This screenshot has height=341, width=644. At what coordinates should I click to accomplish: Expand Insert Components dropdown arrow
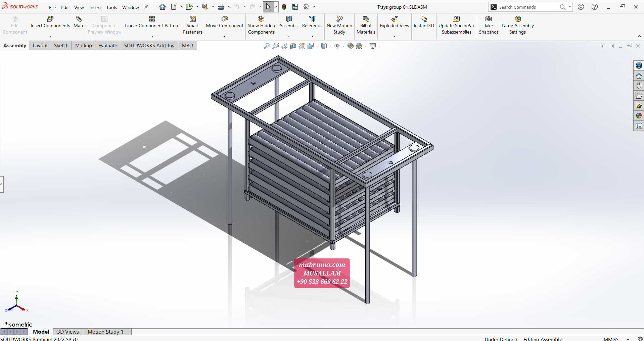[x=50, y=36]
